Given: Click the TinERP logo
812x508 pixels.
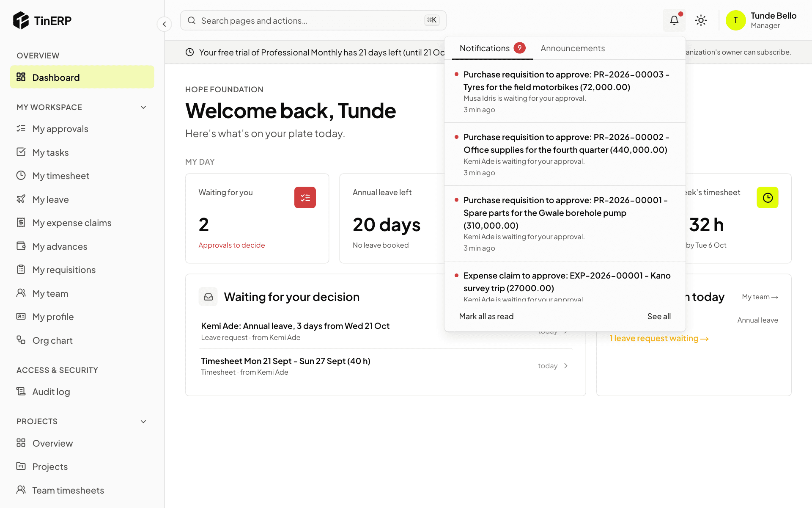Looking at the screenshot, I should [x=42, y=20].
